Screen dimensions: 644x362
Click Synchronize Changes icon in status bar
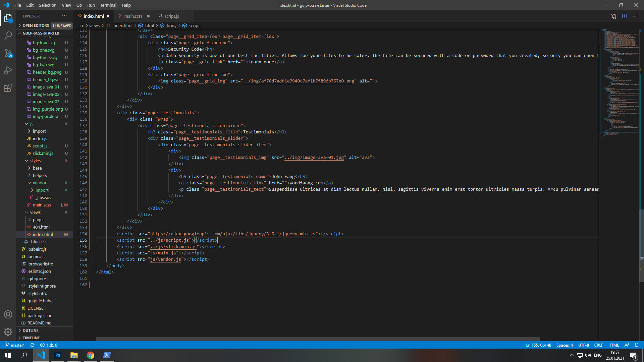(x=32, y=345)
